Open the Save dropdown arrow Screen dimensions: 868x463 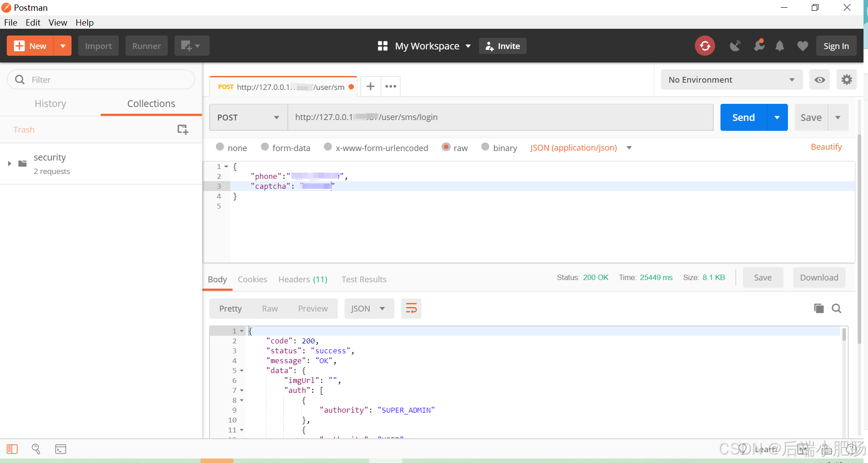tap(838, 117)
